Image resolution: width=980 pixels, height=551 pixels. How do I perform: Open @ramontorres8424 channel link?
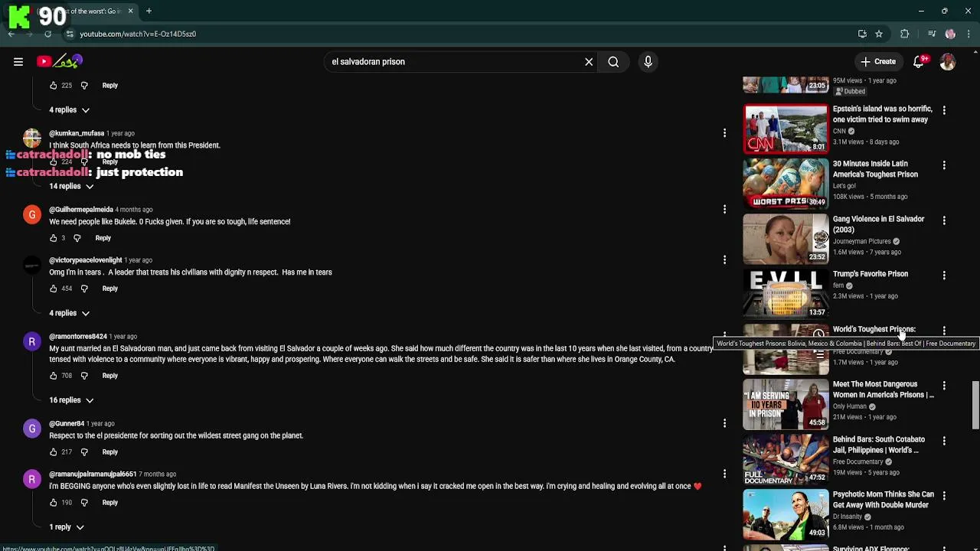78,337
